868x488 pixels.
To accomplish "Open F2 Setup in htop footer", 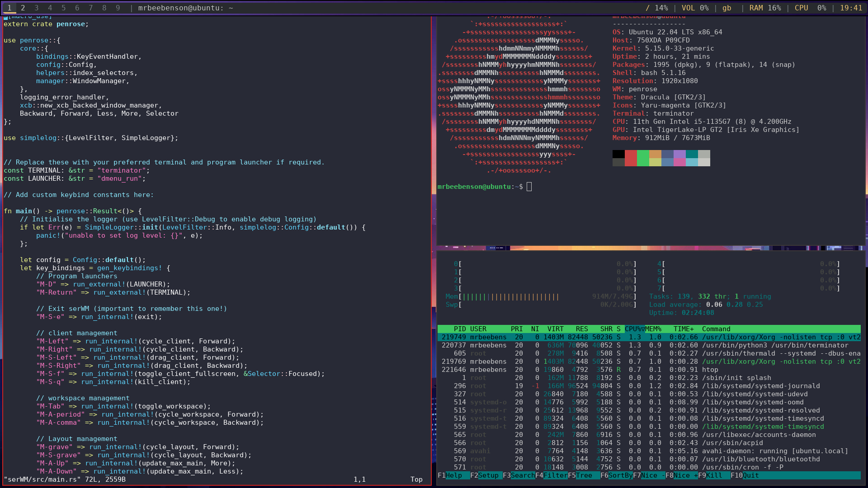I will (x=488, y=475).
